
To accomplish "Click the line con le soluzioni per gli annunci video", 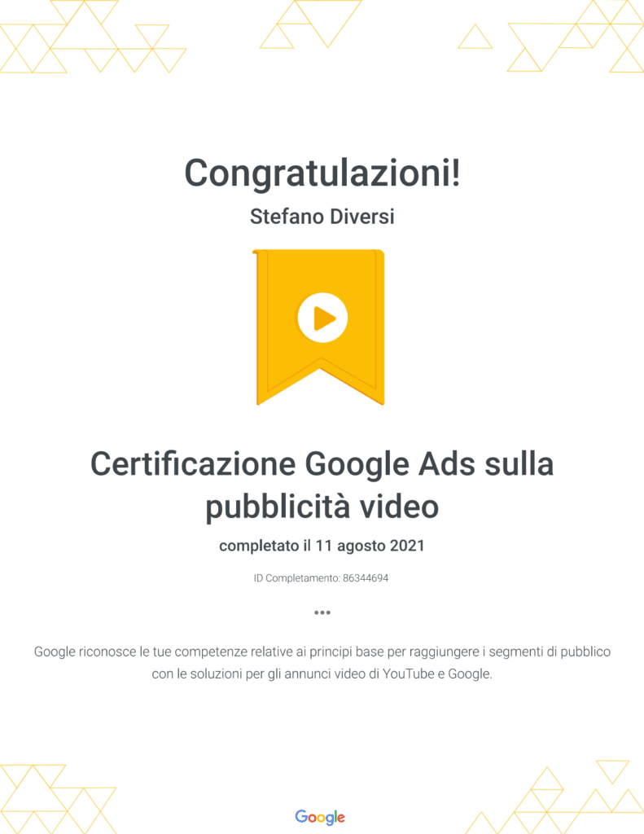I will 322,674.
